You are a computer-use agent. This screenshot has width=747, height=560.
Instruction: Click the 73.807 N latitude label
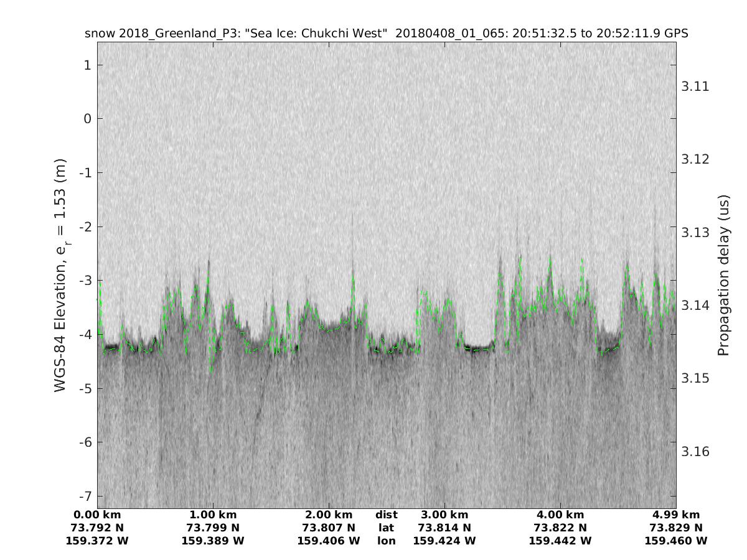[x=329, y=528]
